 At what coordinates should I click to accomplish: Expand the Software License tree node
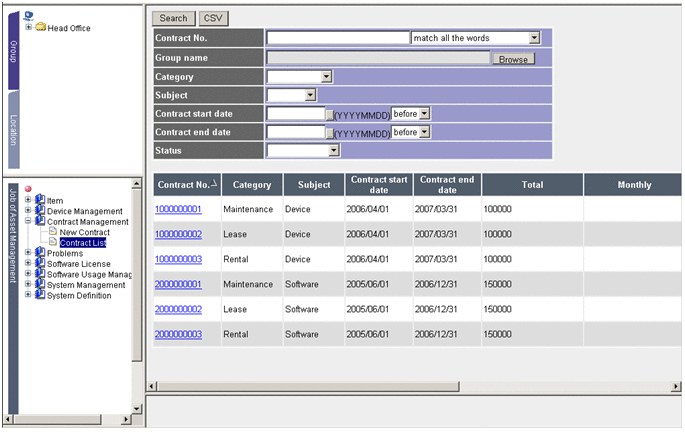(x=28, y=264)
